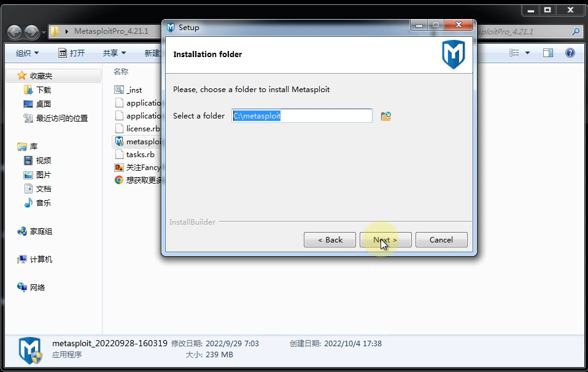Toggle the preview pane icon

548,53
